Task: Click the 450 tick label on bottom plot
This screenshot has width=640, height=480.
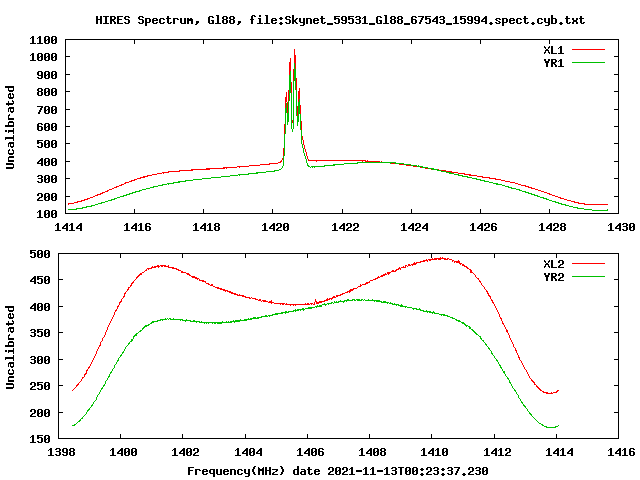Action: click(x=40, y=280)
